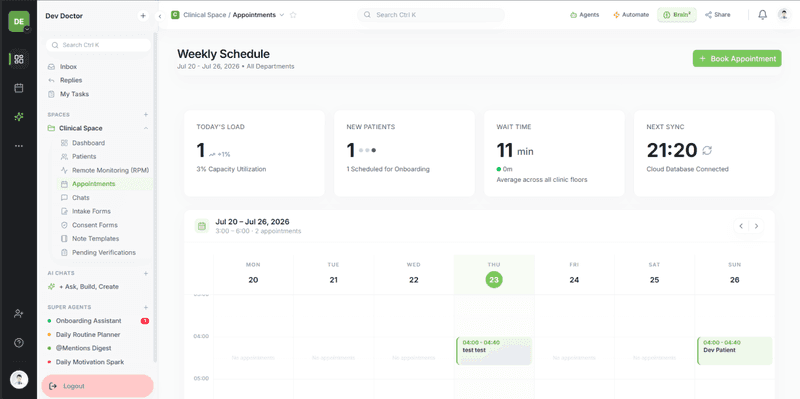The height and width of the screenshot is (399, 800).
Task: Click the Clinical Space green logo in breadcrumb
Action: (x=175, y=15)
